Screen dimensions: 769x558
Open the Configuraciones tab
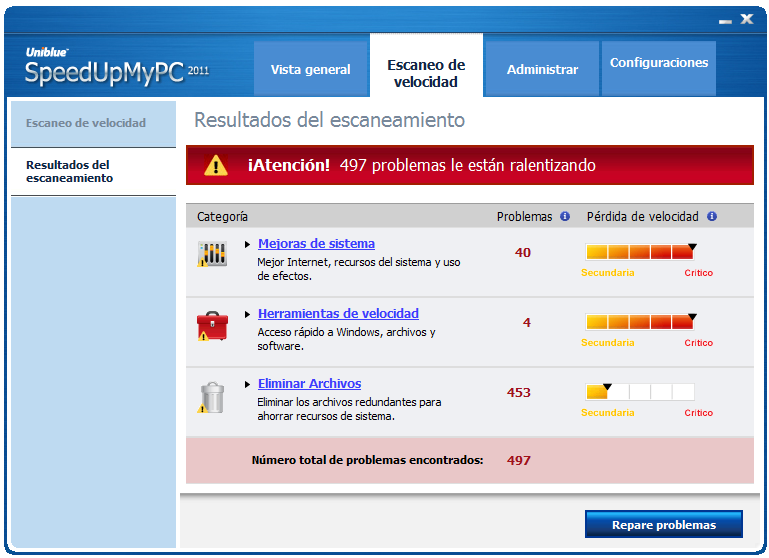point(659,68)
